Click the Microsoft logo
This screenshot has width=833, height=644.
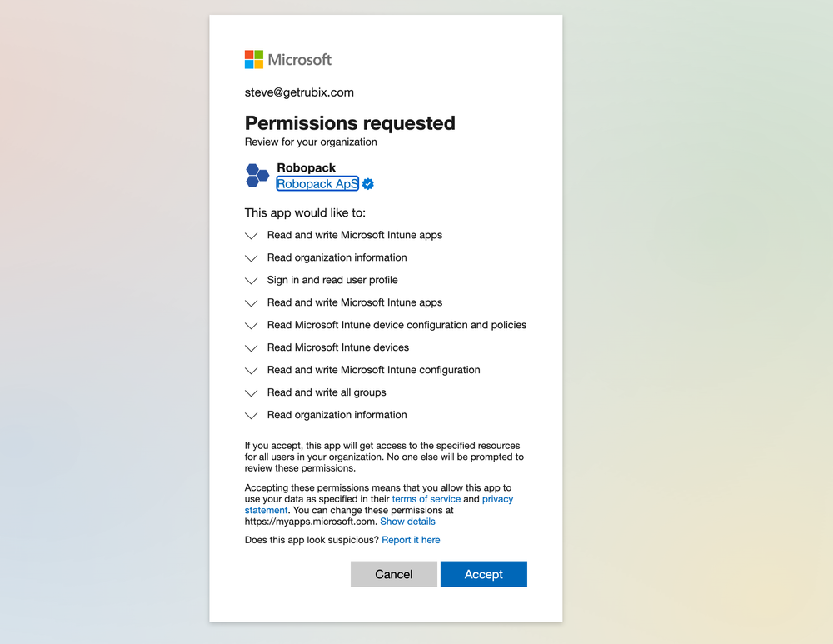click(x=287, y=60)
